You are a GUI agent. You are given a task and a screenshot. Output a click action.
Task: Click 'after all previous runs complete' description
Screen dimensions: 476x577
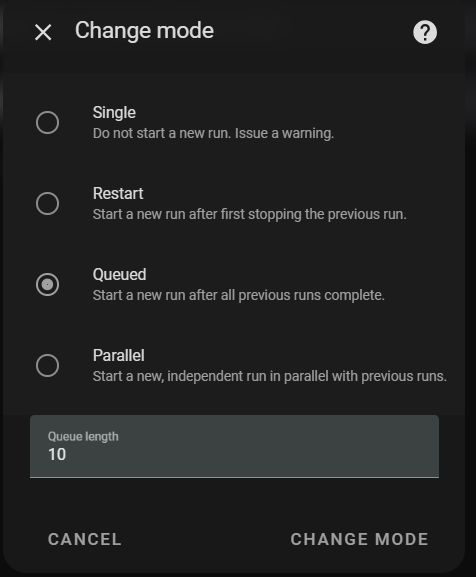(x=287, y=295)
